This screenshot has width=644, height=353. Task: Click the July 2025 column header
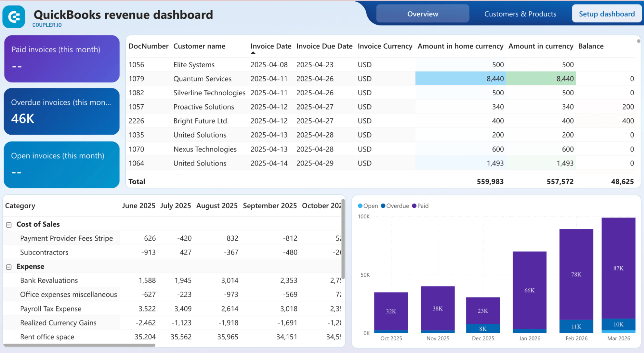pyautogui.click(x=176, y=206)
